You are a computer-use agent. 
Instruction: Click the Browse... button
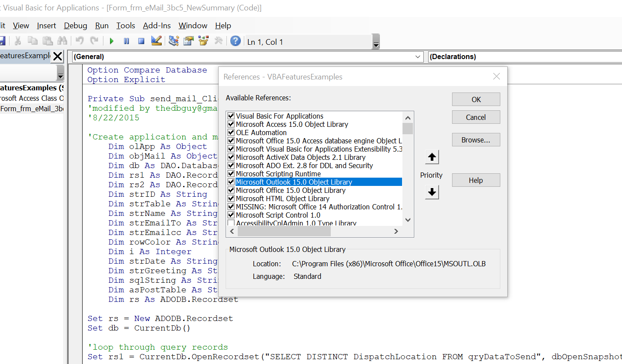(476, 140)
